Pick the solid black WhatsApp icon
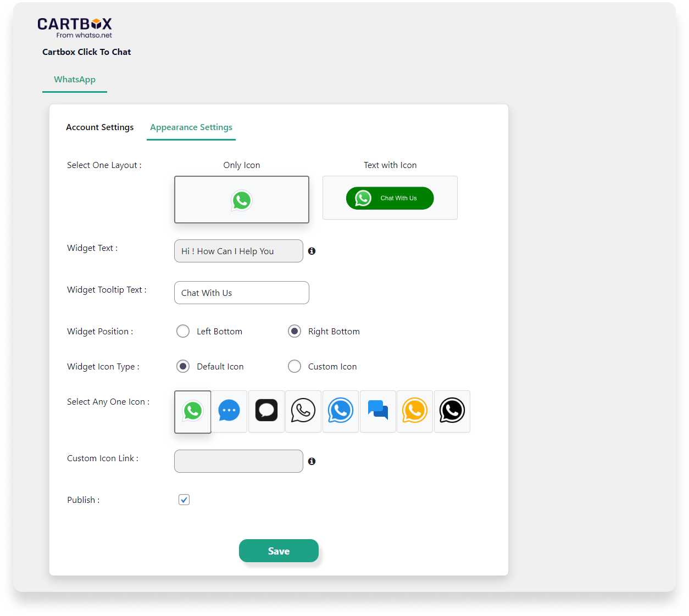Image resolution: width=689 pixels, height=616 pixels. 452,411
